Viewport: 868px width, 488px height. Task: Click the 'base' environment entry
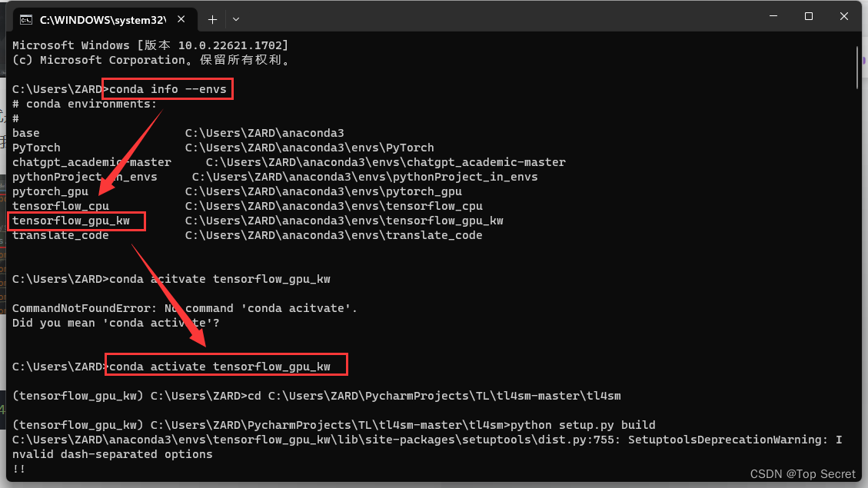tap(25, 132)
